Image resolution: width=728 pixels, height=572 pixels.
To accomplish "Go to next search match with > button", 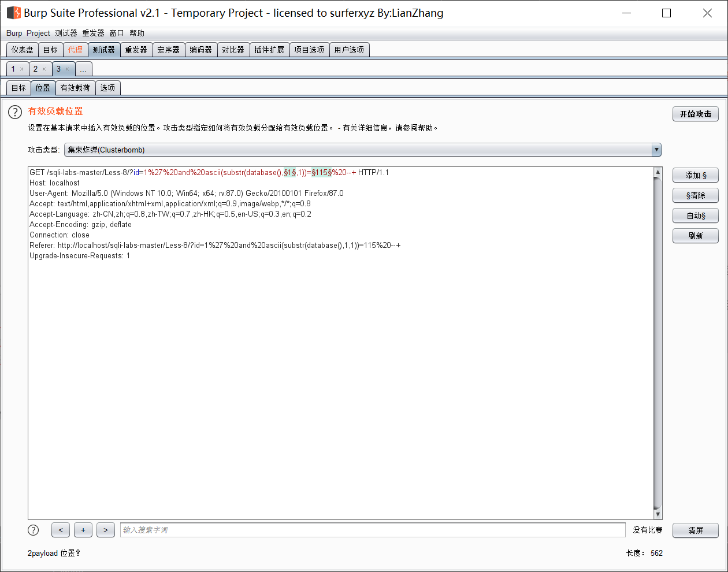I will coord(106,530).
